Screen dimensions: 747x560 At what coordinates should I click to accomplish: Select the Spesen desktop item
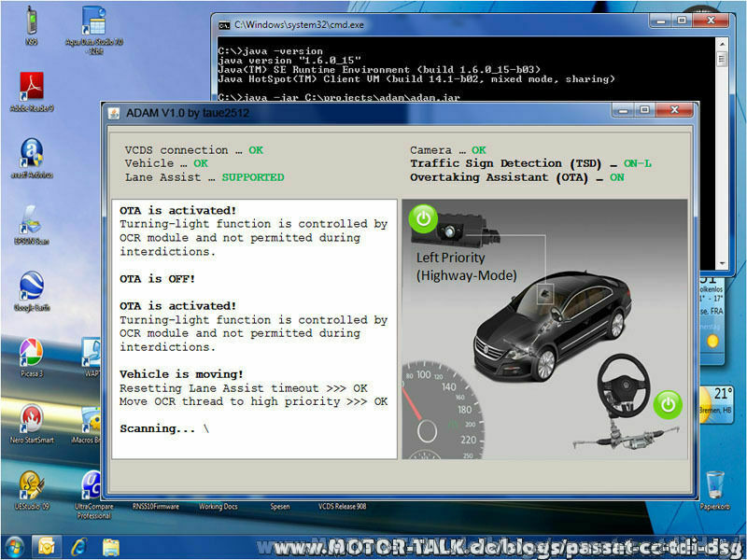coord(280,506)
